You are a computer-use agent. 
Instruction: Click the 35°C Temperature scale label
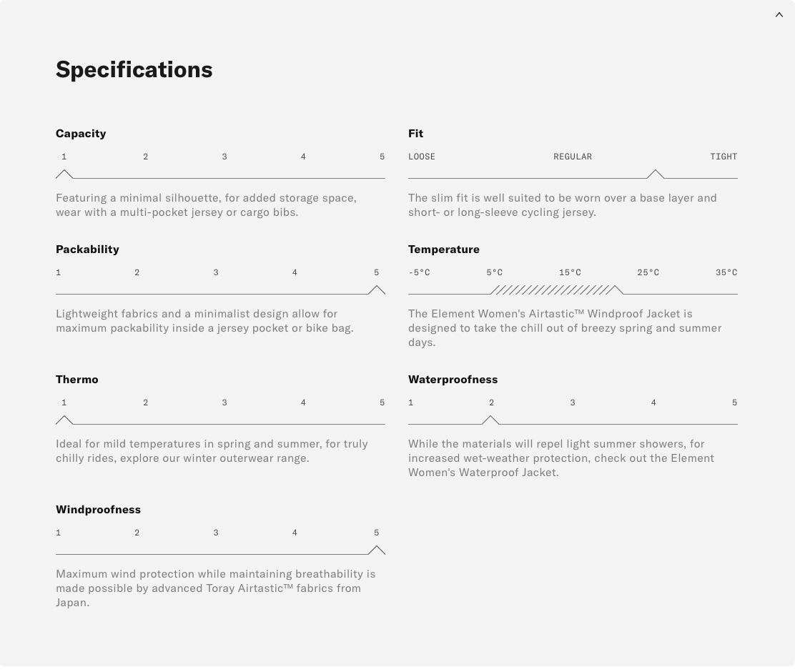(x=726, y=272)
